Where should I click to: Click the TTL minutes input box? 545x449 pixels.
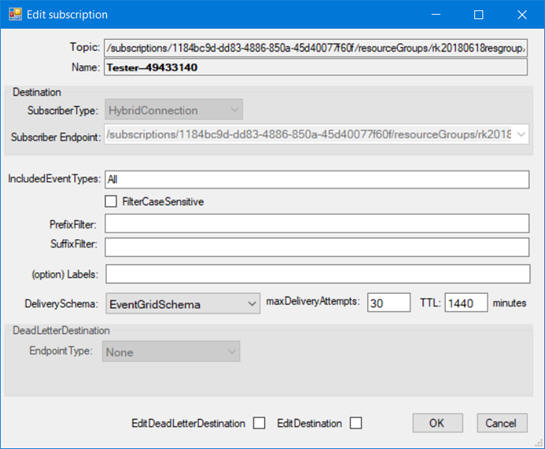tap(466, 303)
